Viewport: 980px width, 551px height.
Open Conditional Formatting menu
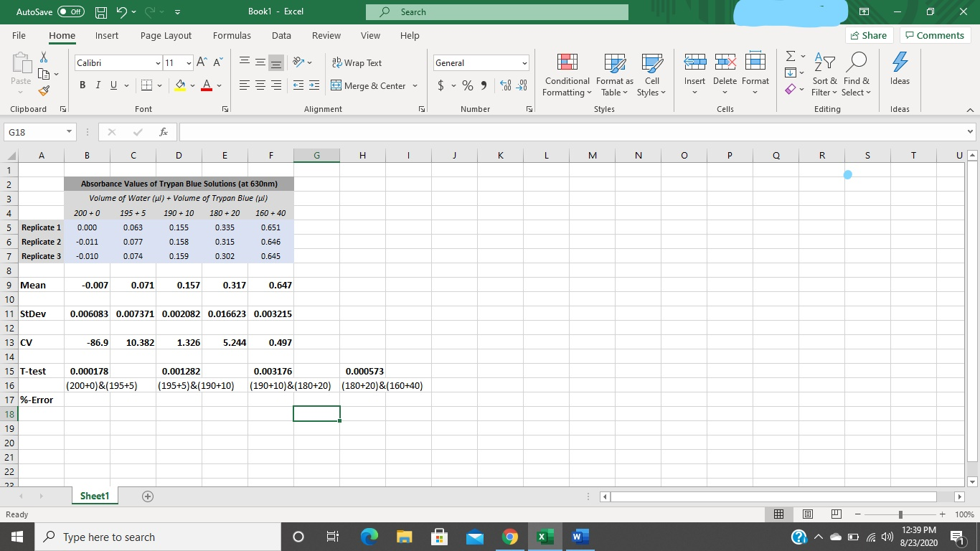(567, 75)
